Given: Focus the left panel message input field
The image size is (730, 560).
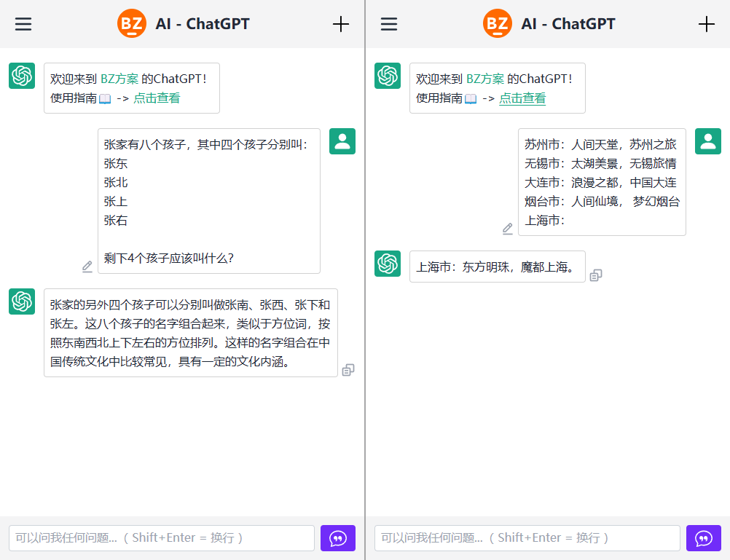Looking at the screenshot, I should pyautogui.click(x=162, y=538).
